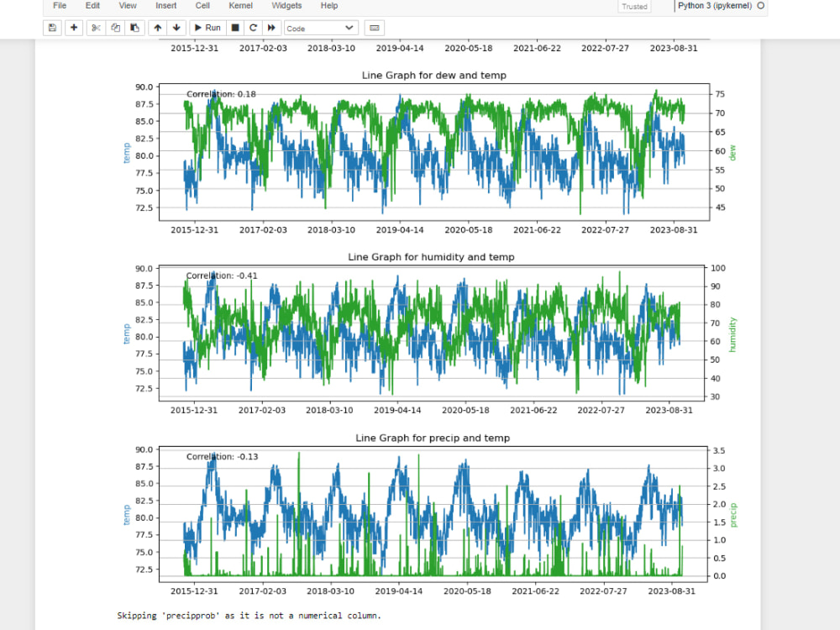Screen dimensions: 840x630
Task: Click the Trusted notebook indicator
Action: (634, 7)
